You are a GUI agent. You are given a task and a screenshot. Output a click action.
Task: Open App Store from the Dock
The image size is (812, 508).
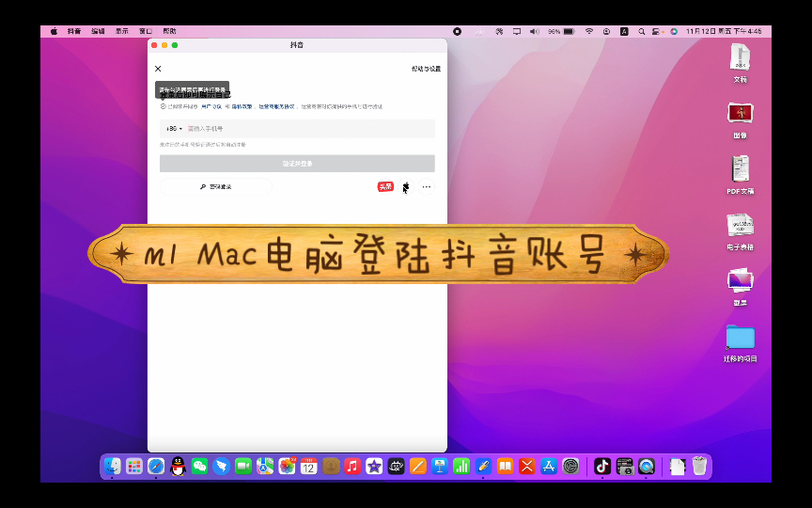[549, 467]
